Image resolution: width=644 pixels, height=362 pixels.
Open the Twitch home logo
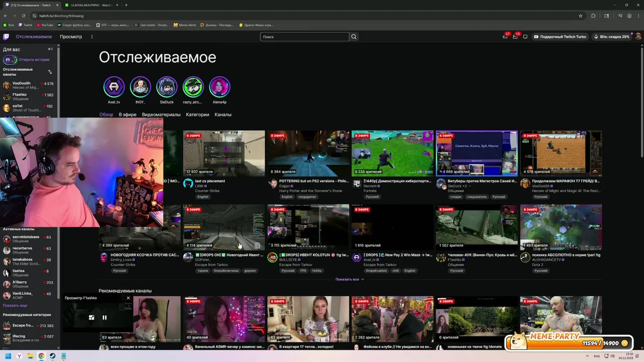tap(6, 37)
